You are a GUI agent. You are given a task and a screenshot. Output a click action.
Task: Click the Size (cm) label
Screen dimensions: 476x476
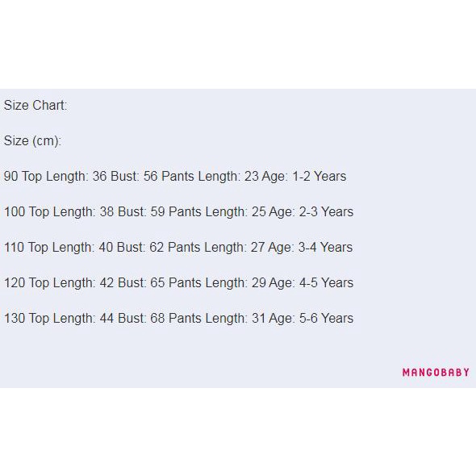tap(32, 141)
